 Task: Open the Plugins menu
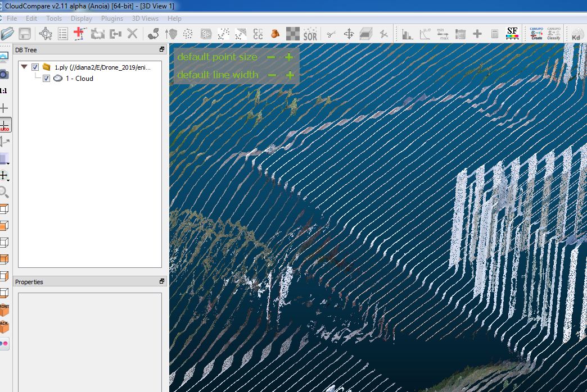point(112,19)
